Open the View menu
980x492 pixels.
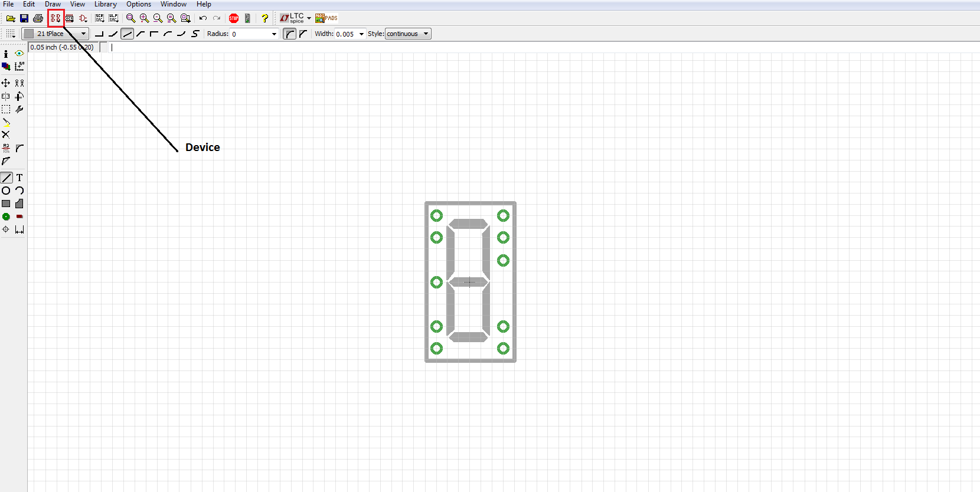(x=77, y=4)
